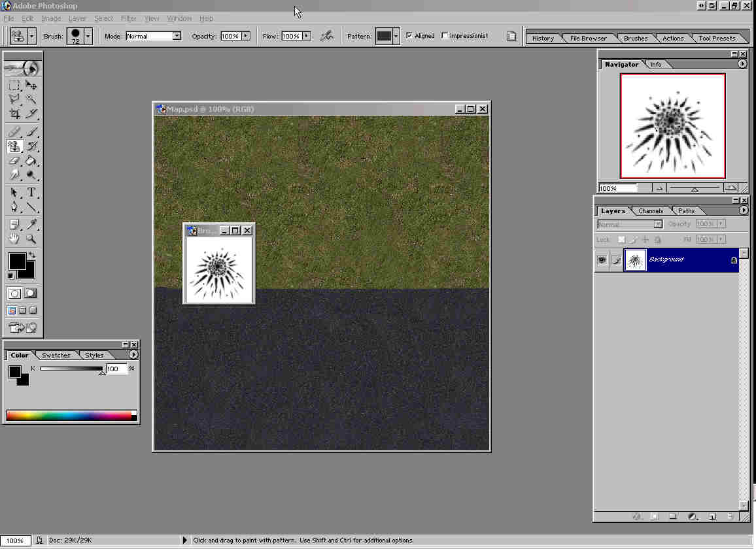Enable the Impressionist checkbox
This screenshot has height=549, width=756.
[x=445, y=36]
